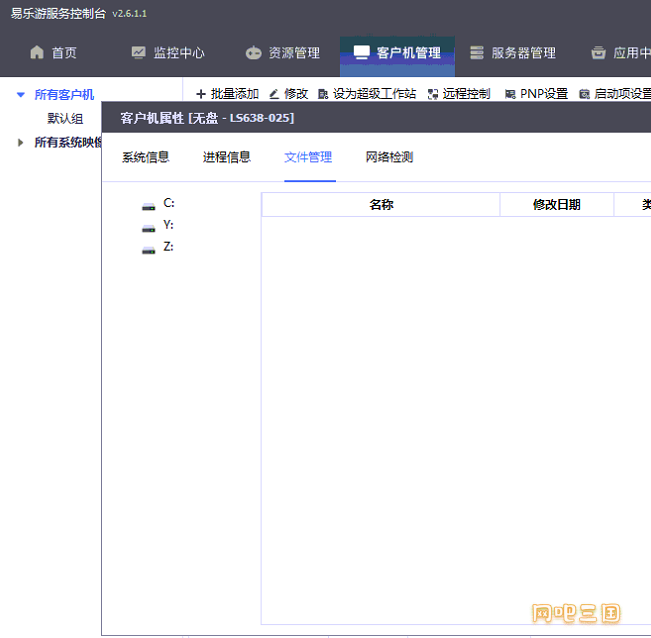The height and width of the screenshot is (638, 651).
Task: Click the C: drive label
Action: click(x=169, y=203)
